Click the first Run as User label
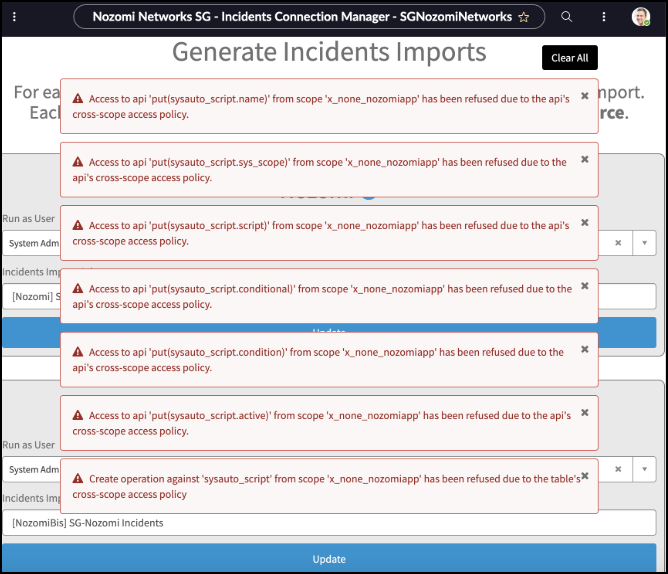668x574 pixels. pyautogui.click(x=29, y=219)
